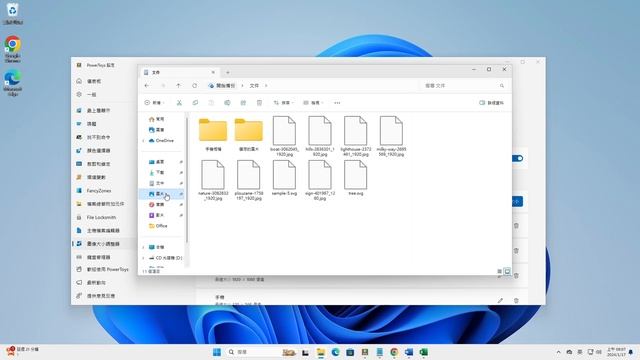
Task: Expand the CD drive (D:) node
Action: pyautogui.click(x=143, y=258)
